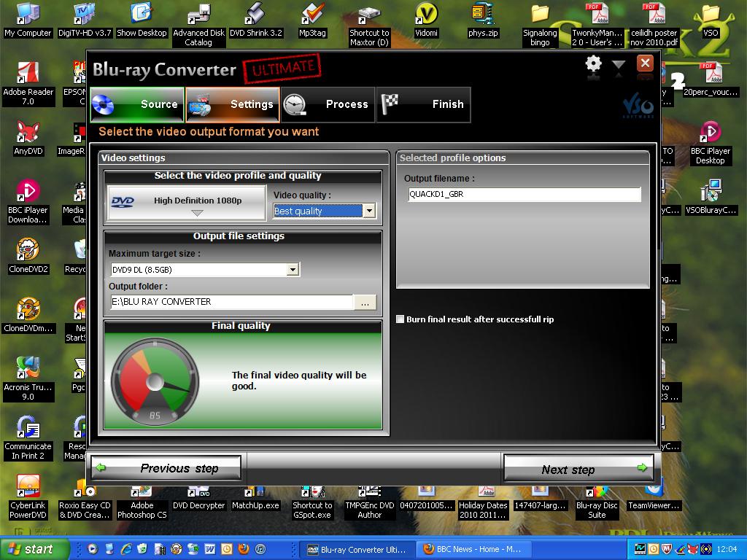Screen dimensions: 747x560
Task: Select the DVD Shrink 3.2 desktop icon
Action: click(x=256, y=20)
